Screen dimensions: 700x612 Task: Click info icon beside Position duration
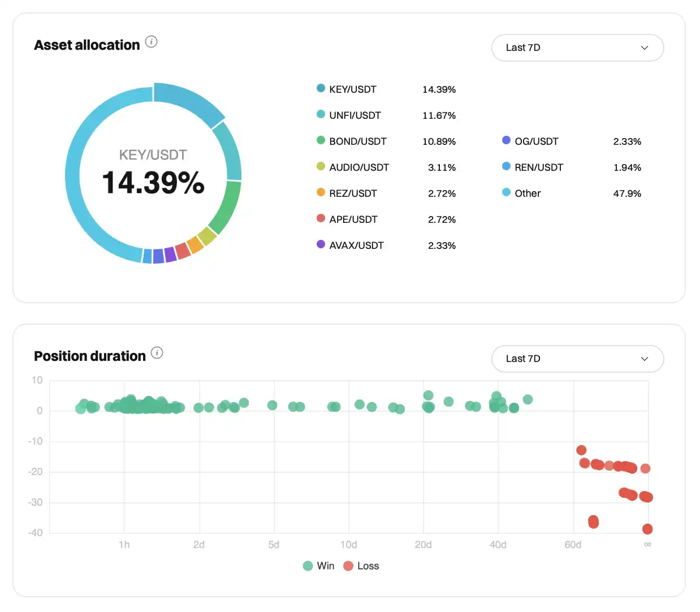157,353
